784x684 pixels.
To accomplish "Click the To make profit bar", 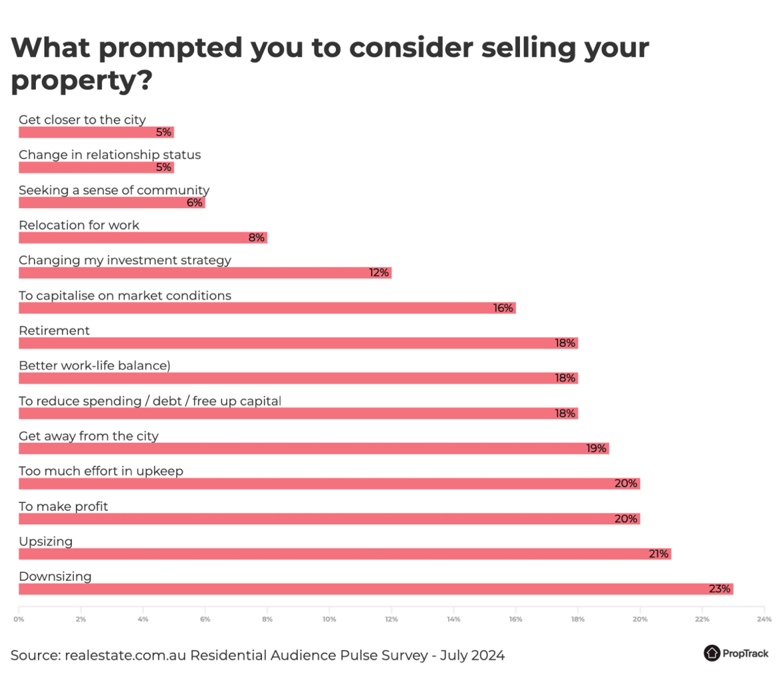I will click(329, 518).
